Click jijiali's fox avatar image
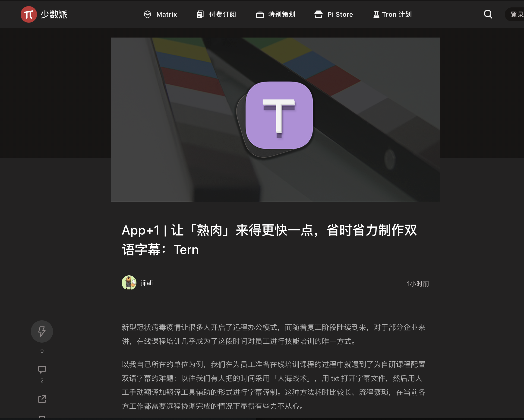524x420 pixels. (129, 283)
